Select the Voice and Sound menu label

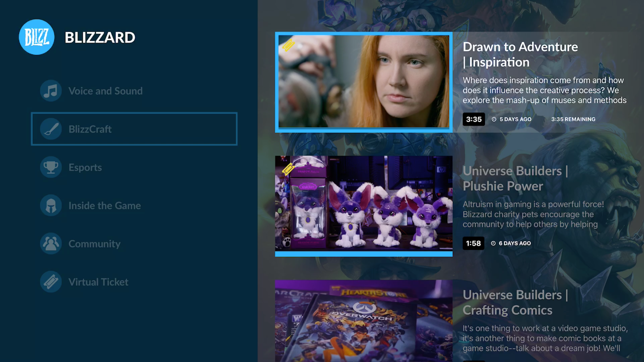(x=105, y=91)
